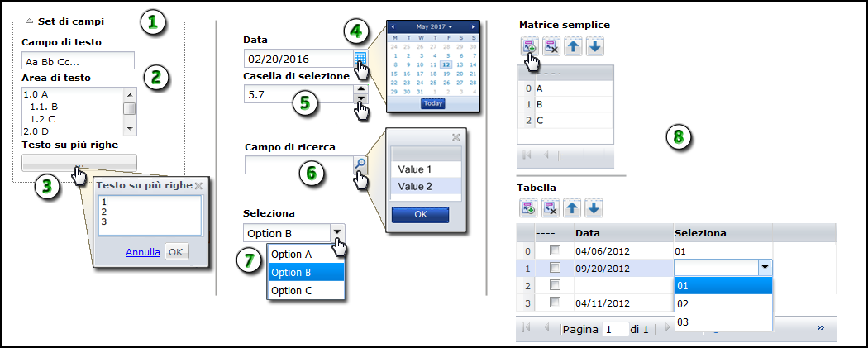Toggle the checkbox in Tabella row 3
The image size is (868, 348).
point(556,303)
